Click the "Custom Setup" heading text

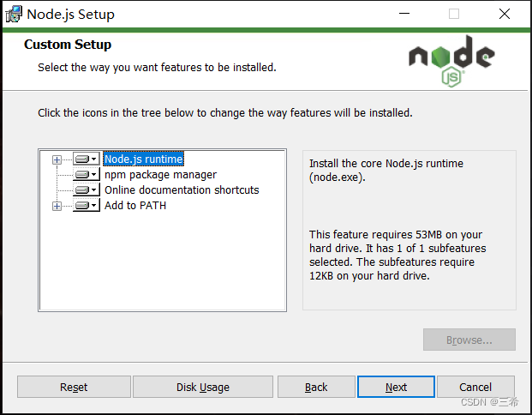coord(68,45)
